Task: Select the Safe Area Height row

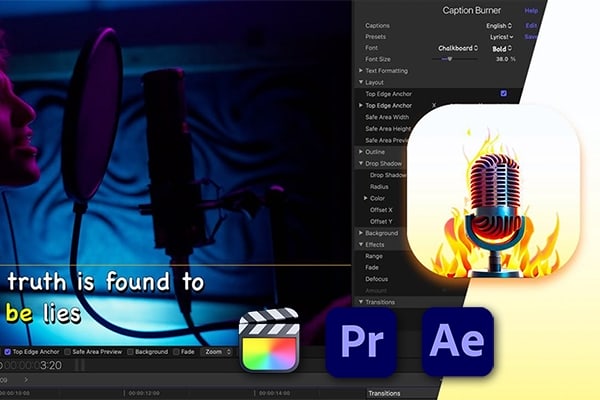Action: click(388, 129)
